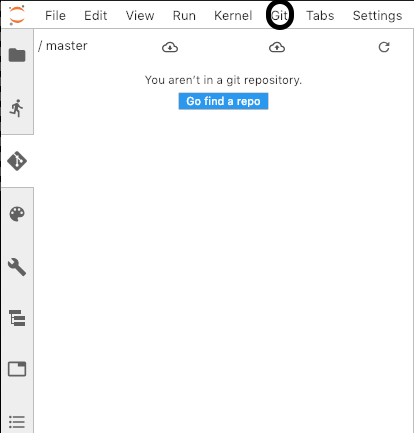The image size is (414, 433).
Task: Open the wrench Cell Tools icon
Action: tap(17, 267)
